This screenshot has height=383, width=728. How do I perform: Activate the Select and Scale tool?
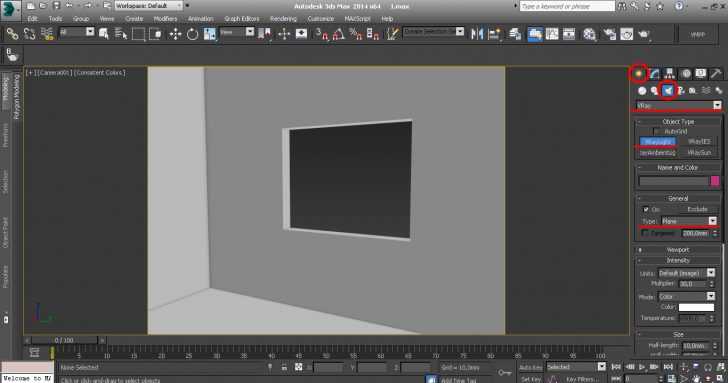(x=209, y=34)
